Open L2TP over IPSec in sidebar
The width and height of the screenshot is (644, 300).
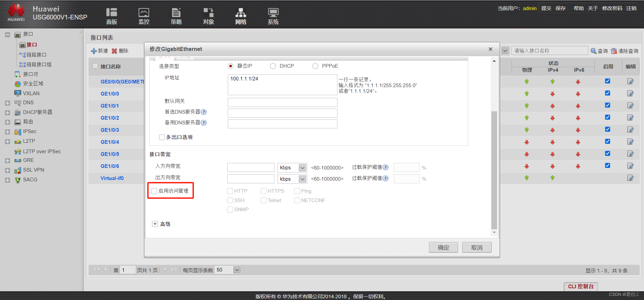[42, 152]
